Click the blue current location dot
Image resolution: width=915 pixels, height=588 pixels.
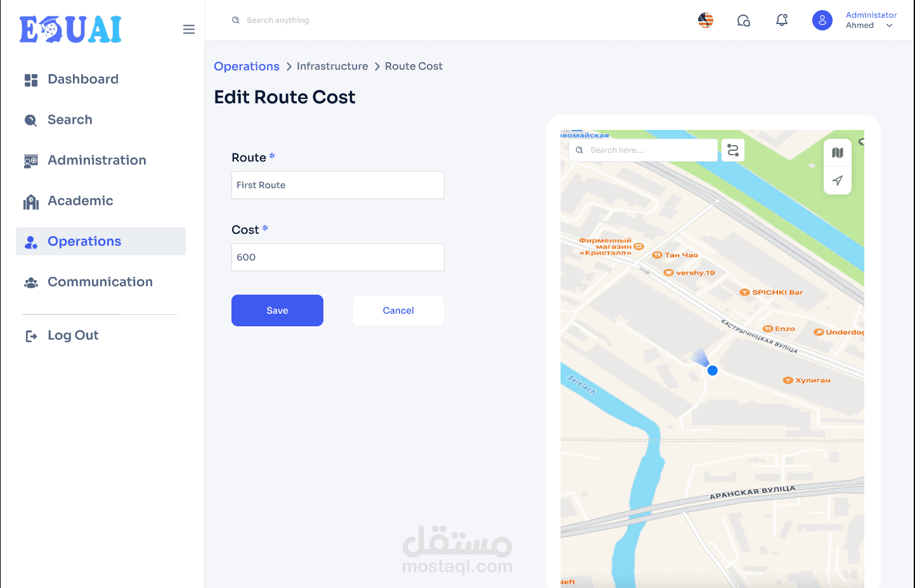click(713, 371)
